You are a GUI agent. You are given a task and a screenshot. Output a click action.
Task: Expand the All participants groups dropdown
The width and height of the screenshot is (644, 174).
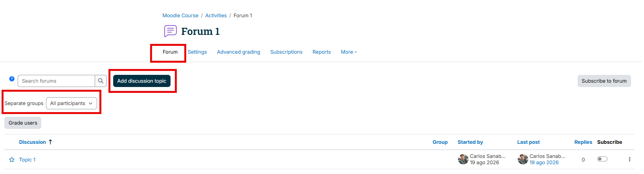click(x=72, y=103)
